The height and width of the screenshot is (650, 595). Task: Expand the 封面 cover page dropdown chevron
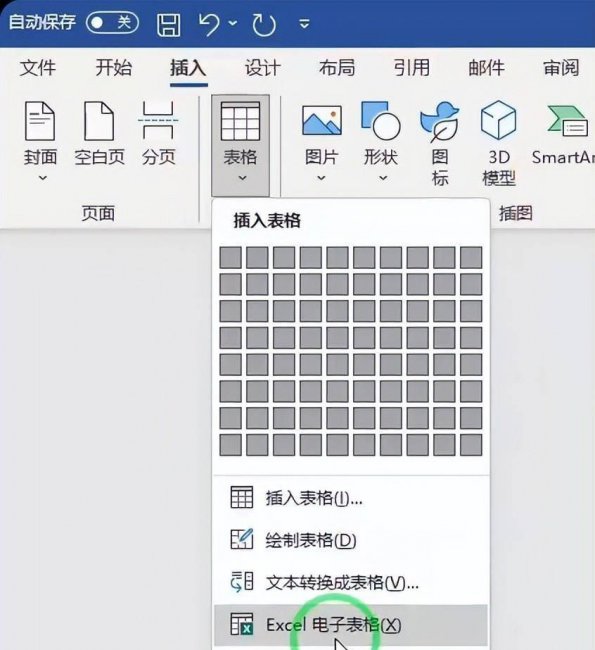43,178
